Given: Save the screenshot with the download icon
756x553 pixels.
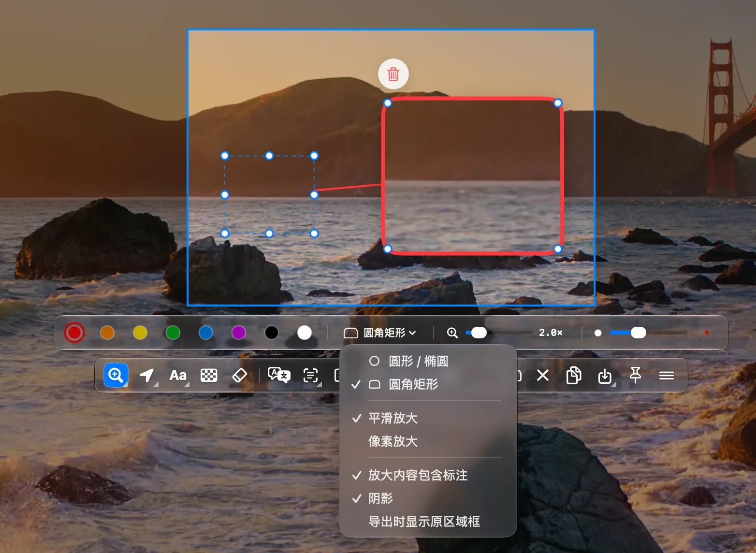Looking at the screenshot, I should coord(605,375).
